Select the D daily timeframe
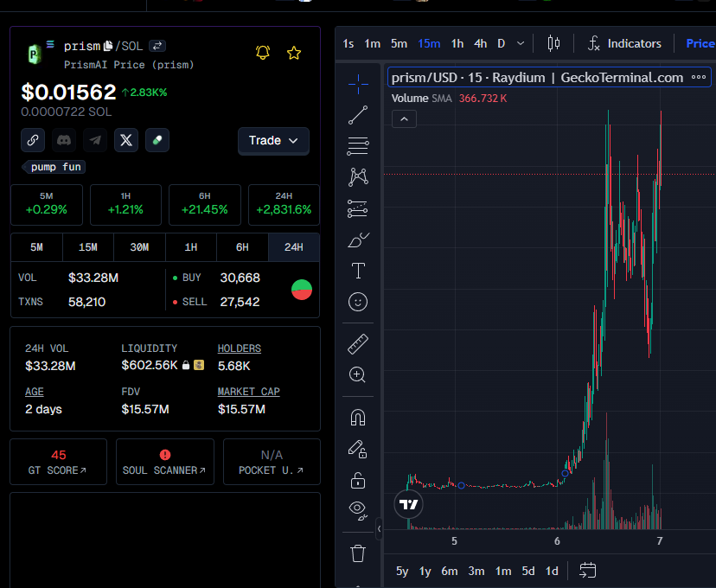Screen dimensions: 716x588 click(501, 43)
